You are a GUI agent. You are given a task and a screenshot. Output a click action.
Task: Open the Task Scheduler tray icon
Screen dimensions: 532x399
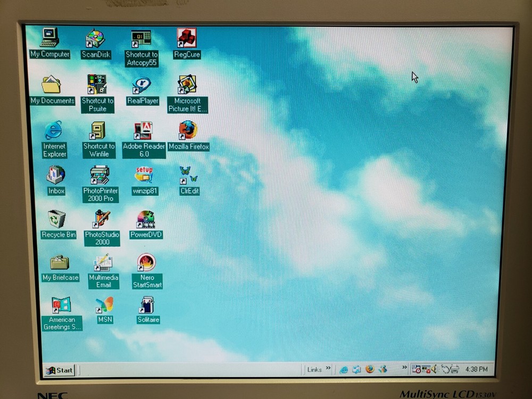pyautogui.click(x=417, y=369)
